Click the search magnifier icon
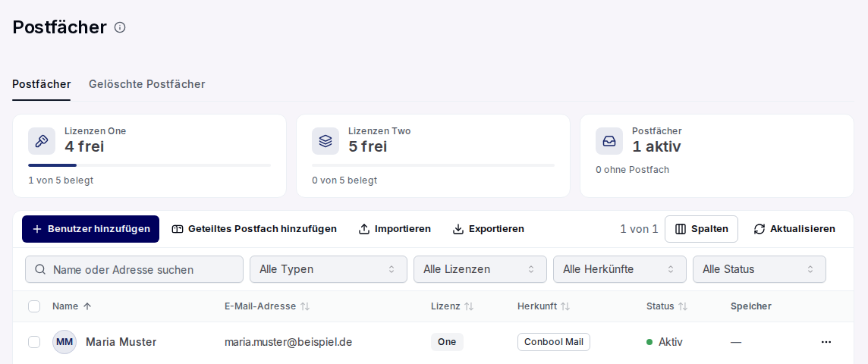 coord(40,269)
